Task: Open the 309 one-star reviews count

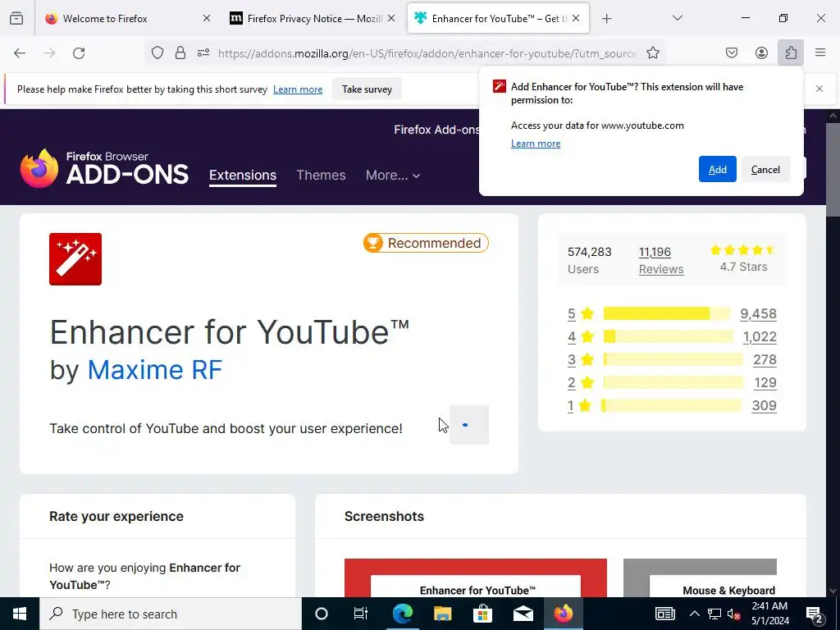Action: (764, 405)
